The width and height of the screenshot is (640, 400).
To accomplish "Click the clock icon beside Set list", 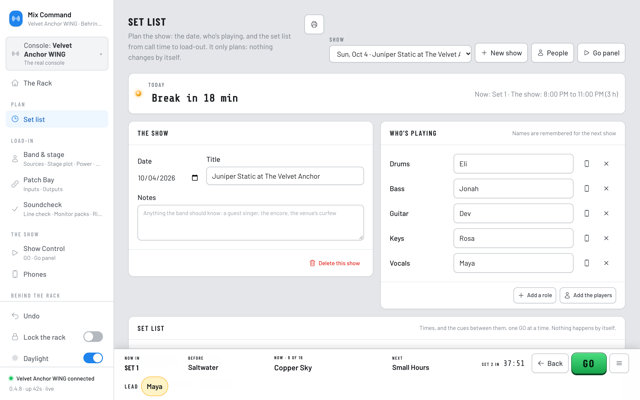I will pos(15,119).
